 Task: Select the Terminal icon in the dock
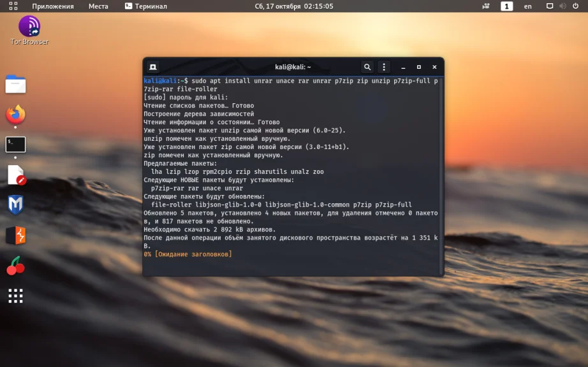[15, 145]
